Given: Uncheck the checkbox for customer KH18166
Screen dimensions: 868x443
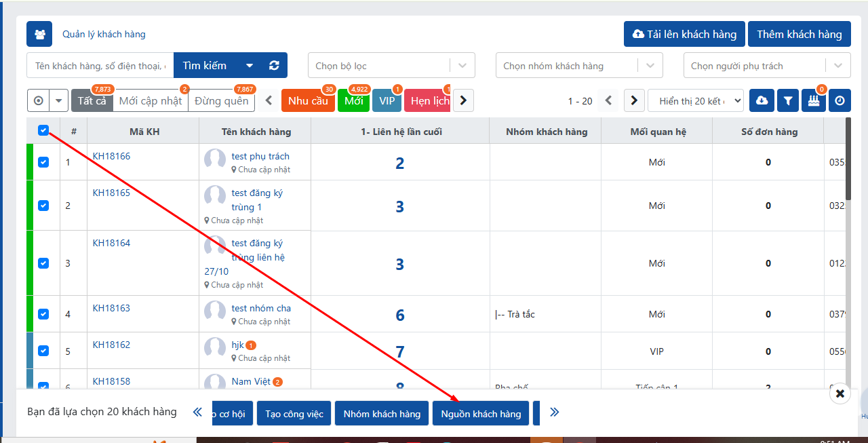Looking at the screenshot, I should [x=43, y=162].
